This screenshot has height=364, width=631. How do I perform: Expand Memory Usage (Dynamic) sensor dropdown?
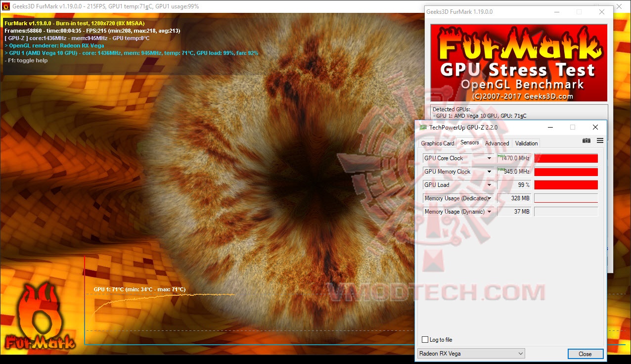490,212
